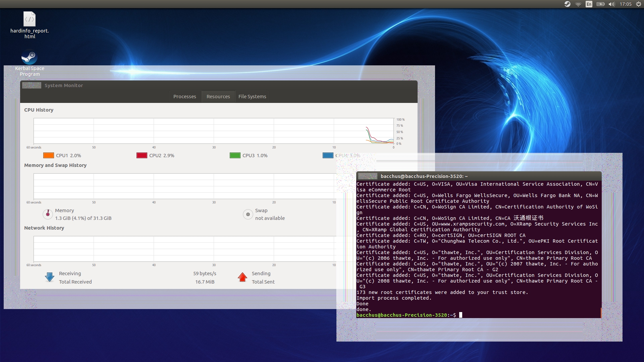Click the "173 new root certificates" terminal line
This screenshot has width=644, height=362.
click(442, 292)
